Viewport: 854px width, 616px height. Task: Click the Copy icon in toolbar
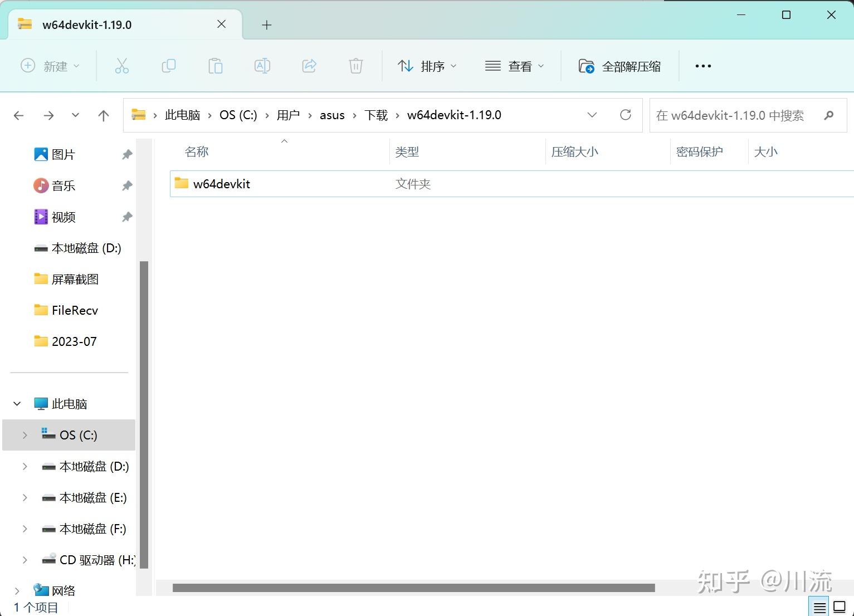coord(168,66)
